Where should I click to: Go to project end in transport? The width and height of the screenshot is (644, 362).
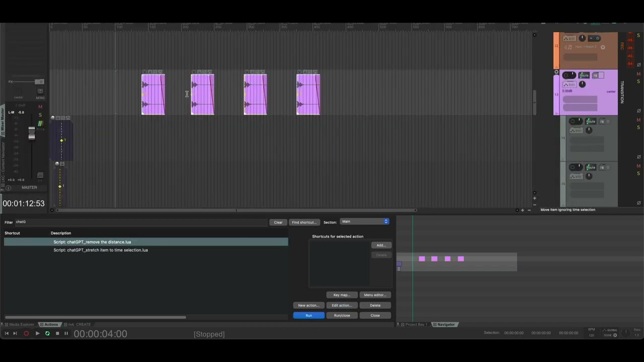click(x=15, y=333)
